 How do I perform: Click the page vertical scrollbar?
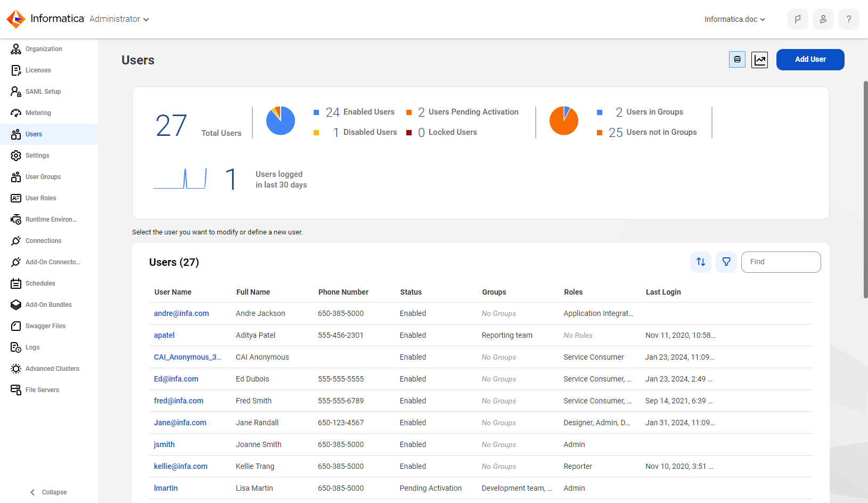(865, 189)
